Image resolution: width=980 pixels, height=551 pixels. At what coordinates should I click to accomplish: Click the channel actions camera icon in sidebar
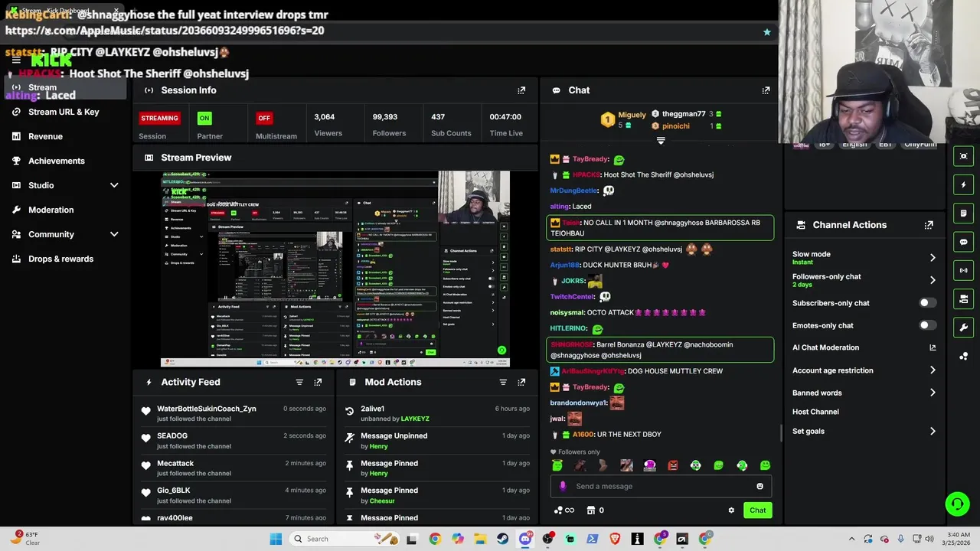[963, 298]
